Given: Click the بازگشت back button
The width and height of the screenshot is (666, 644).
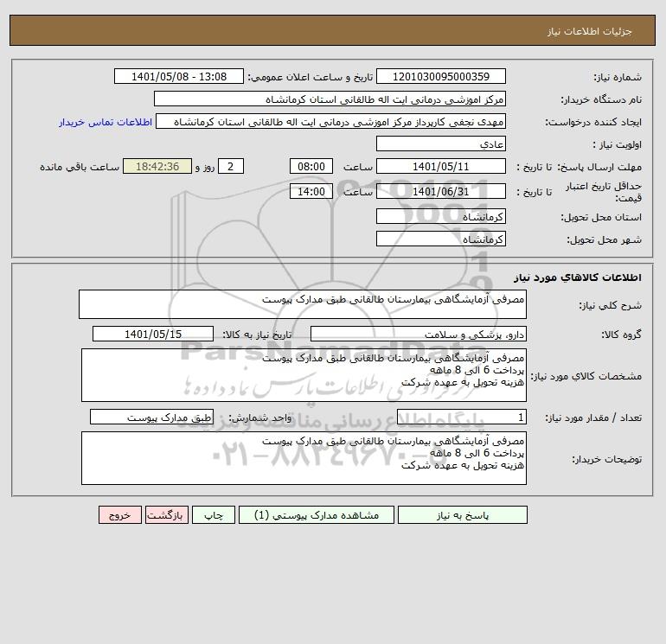Looking at the screenshot, I should (x=166, y=514).
